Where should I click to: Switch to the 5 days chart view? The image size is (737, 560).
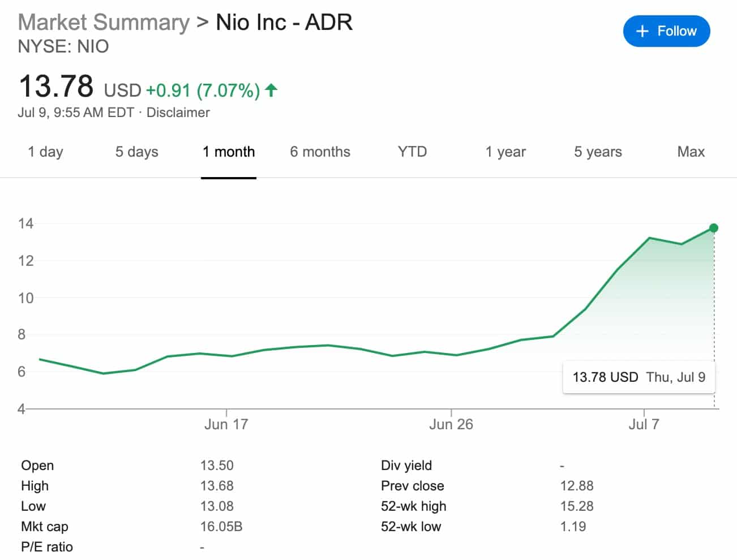coord(135,152)
